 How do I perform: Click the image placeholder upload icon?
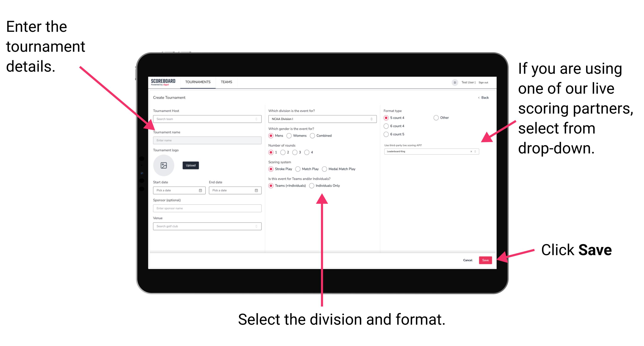(164, 165)
